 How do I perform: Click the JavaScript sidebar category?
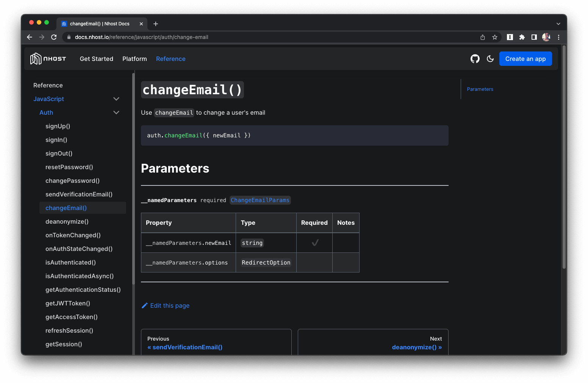48,99
